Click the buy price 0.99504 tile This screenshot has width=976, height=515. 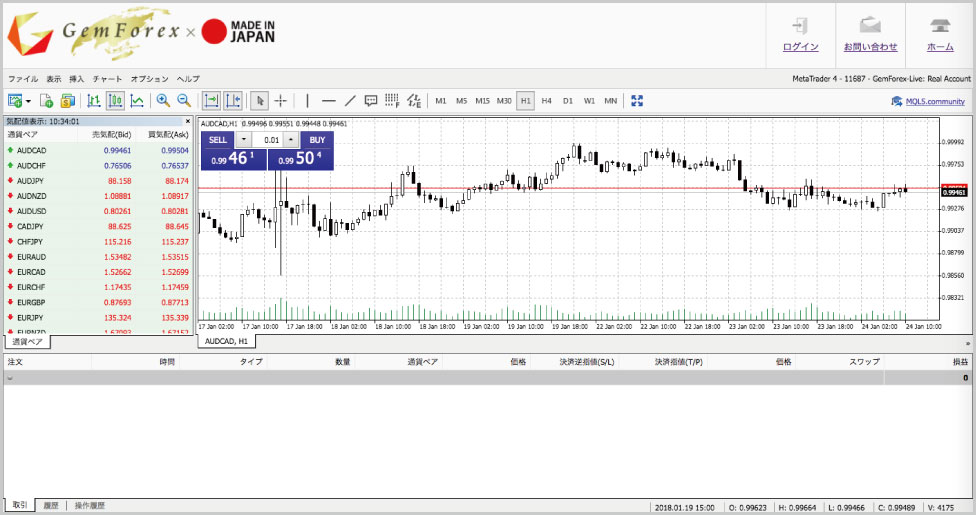coord(301,159)
